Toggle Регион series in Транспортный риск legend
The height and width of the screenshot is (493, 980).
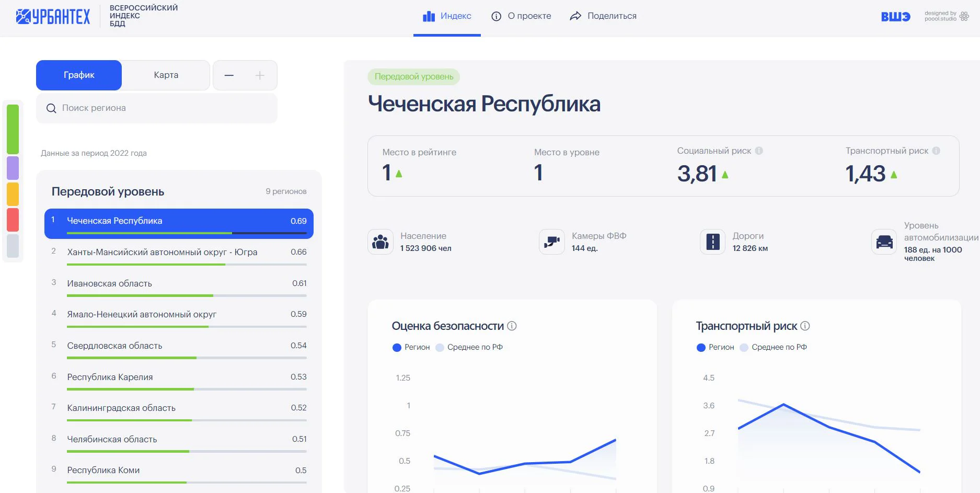[x=715, y=347]
